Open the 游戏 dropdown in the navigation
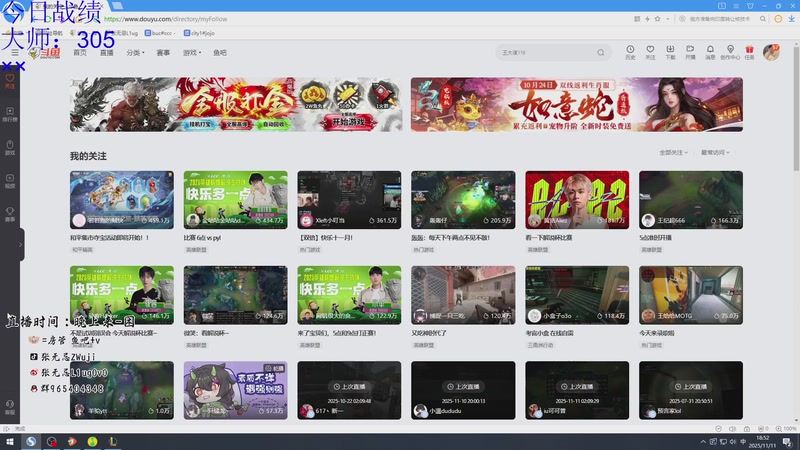800x450 pixels. pos(192,53)
